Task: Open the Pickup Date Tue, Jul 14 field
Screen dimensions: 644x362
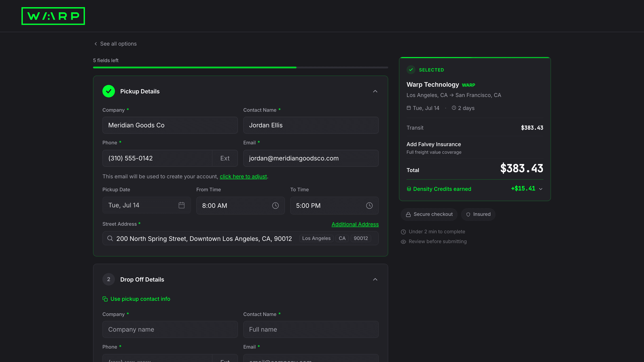Action: pyautogui.click(x=146, y=205)
